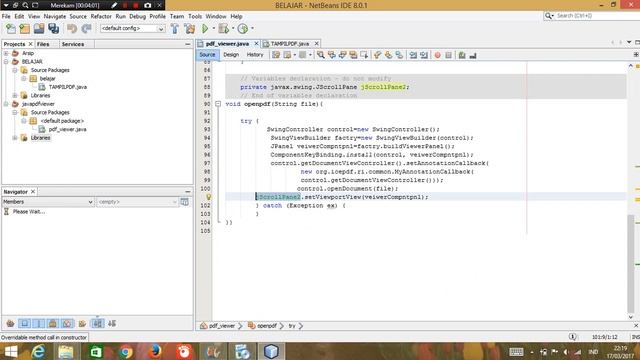The image size is (640, 360).
Task: Click the Source view button
Action: [207, 55]
